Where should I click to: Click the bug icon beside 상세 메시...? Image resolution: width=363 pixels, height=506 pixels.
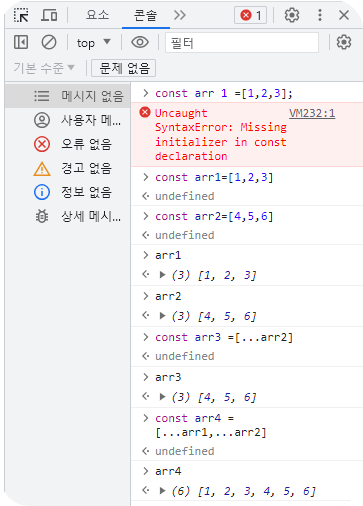click(x=42, y=216)
